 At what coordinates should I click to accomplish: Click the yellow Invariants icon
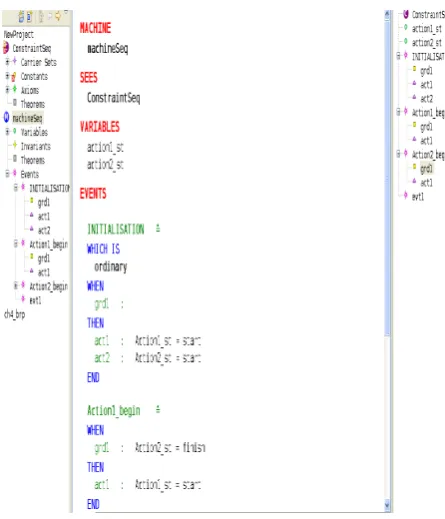(15, 145)
